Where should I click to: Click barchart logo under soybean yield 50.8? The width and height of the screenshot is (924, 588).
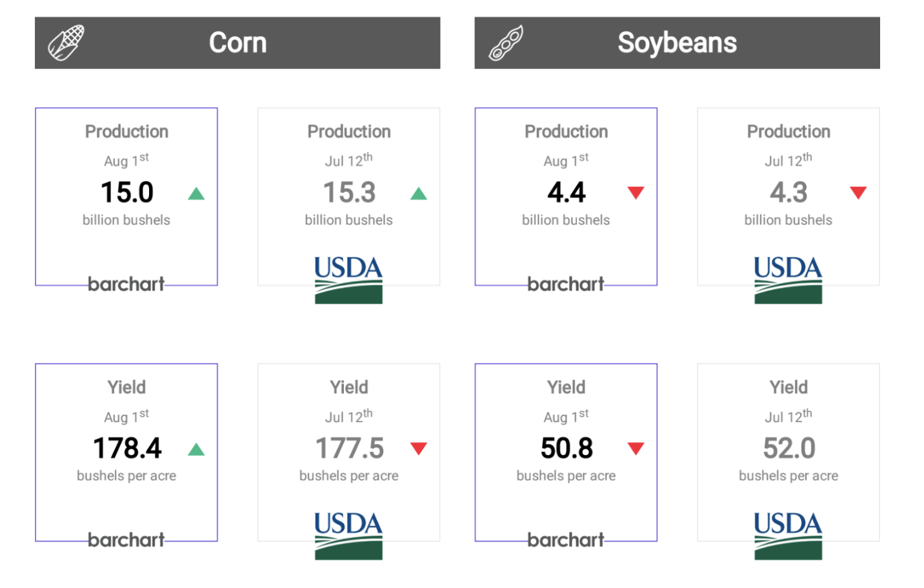[x=566, y=540]
